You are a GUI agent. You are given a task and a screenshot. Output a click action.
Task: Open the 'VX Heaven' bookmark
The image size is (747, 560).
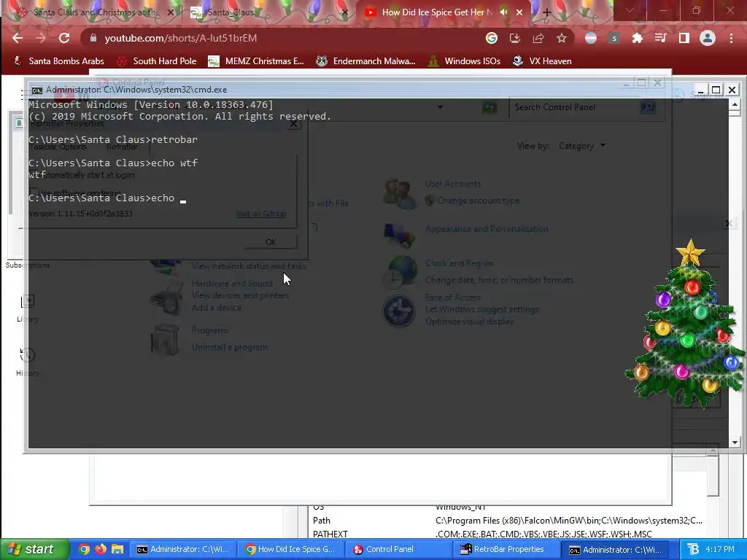(x=542, y=61)
